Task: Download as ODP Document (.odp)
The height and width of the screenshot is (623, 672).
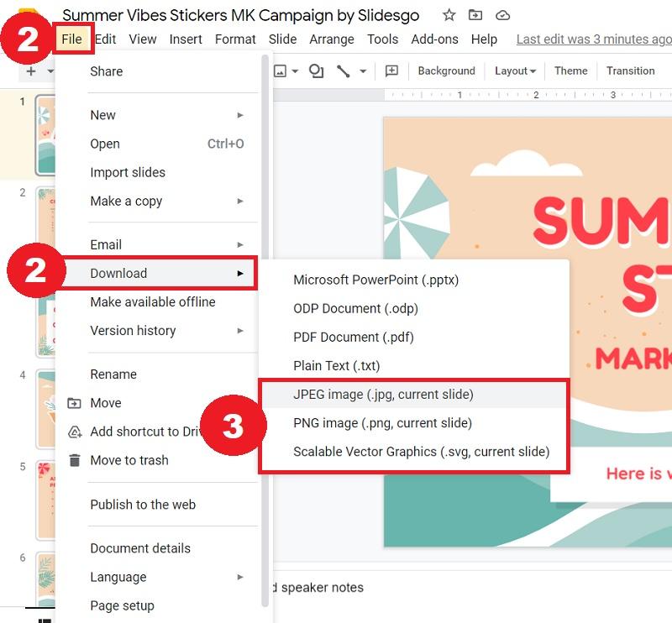Action: (x=414, y=309)
